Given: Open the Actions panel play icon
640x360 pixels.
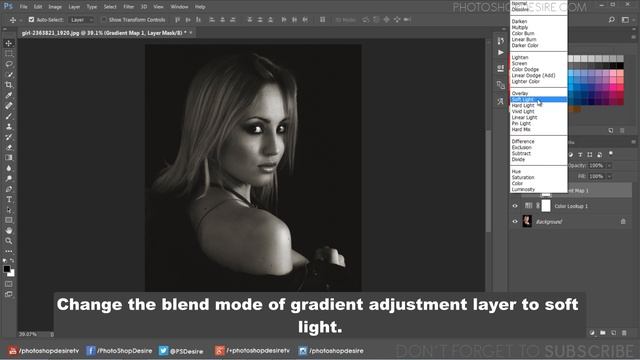Looking at the screenshot, I should pos(501,53).
